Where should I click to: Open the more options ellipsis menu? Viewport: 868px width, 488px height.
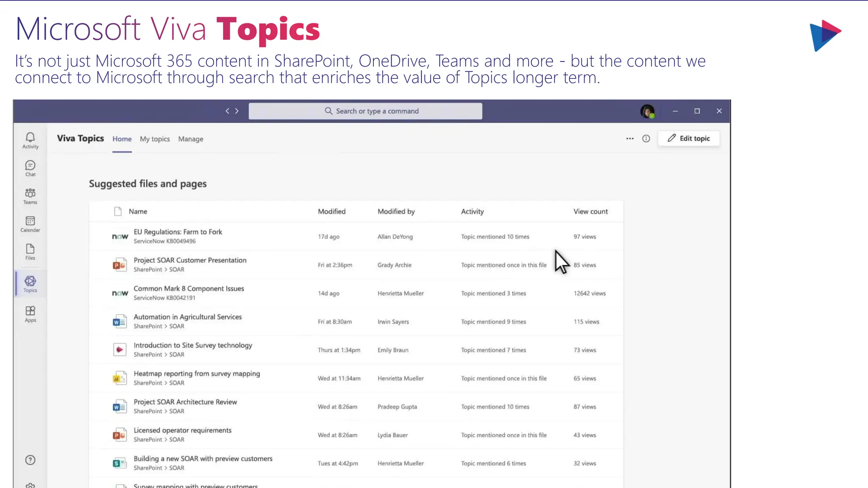pyautogui.click(x=630, y=139)
